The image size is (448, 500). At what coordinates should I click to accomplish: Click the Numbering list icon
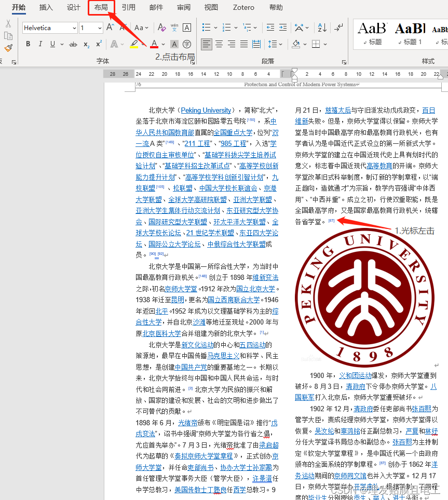(x=226, y=28)
